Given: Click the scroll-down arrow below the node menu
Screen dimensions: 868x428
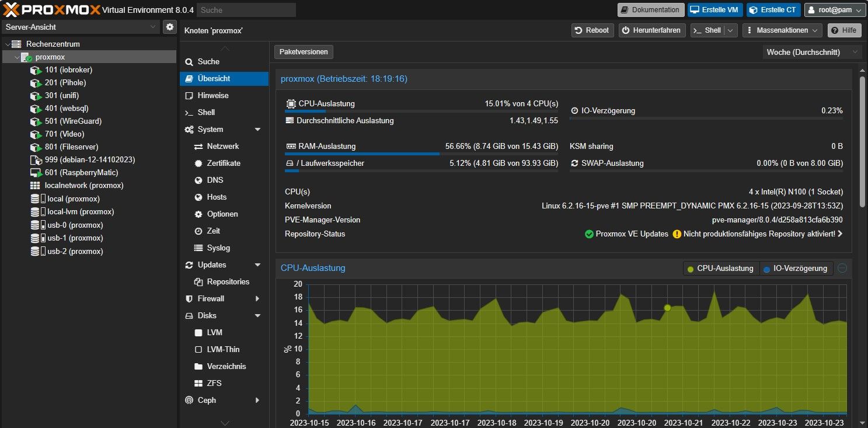Looking at the screenshot, I should pyautogui.click(x=224, y=423).
